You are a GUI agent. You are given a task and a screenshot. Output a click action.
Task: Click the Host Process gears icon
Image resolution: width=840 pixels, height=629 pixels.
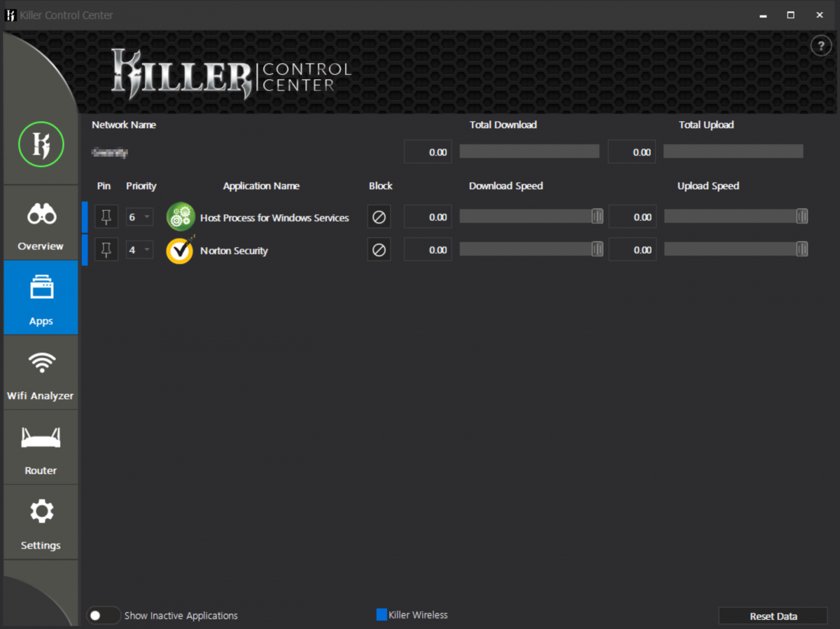click(x=180, y=217)
